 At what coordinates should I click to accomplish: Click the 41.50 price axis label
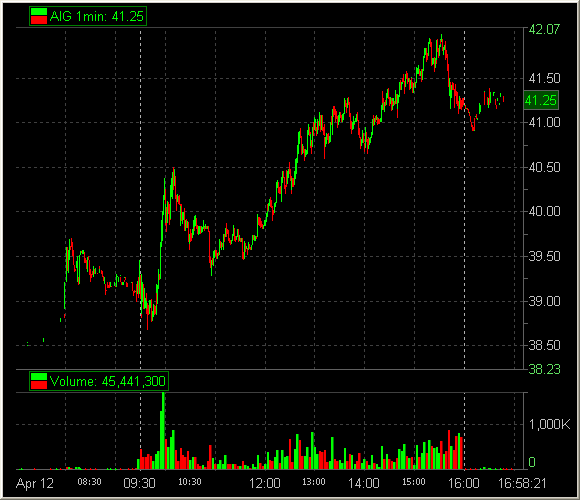click(544, 78)
